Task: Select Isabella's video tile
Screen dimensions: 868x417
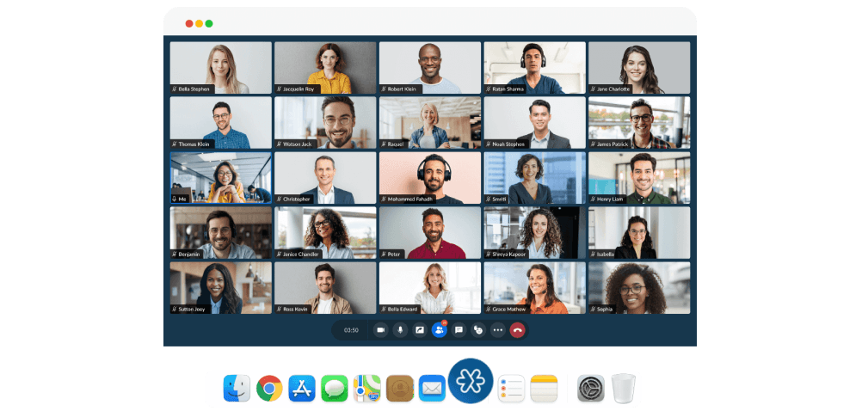Action: (639, 233)
